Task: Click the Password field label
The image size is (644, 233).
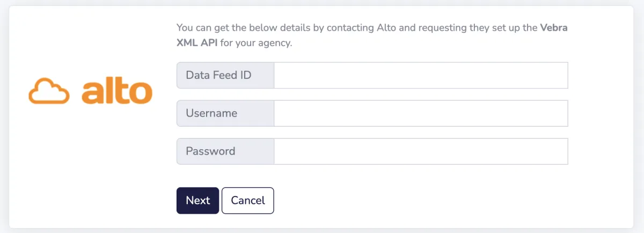Action: pyautogui.click(x=210, y=151)
